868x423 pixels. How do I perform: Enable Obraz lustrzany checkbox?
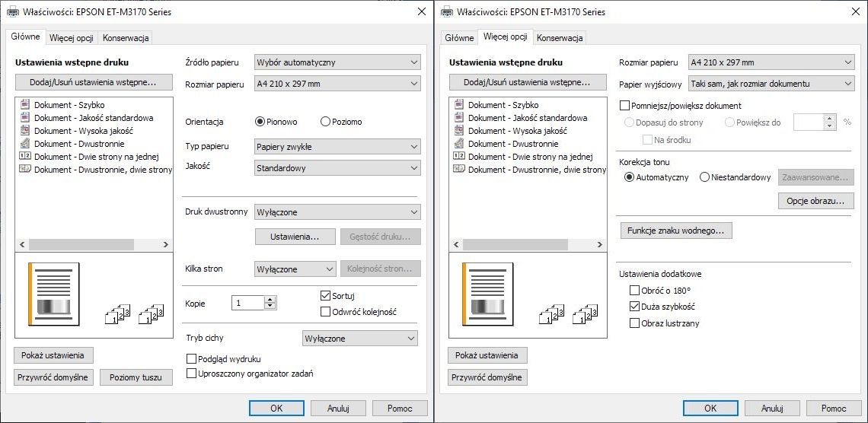[634, 323]
